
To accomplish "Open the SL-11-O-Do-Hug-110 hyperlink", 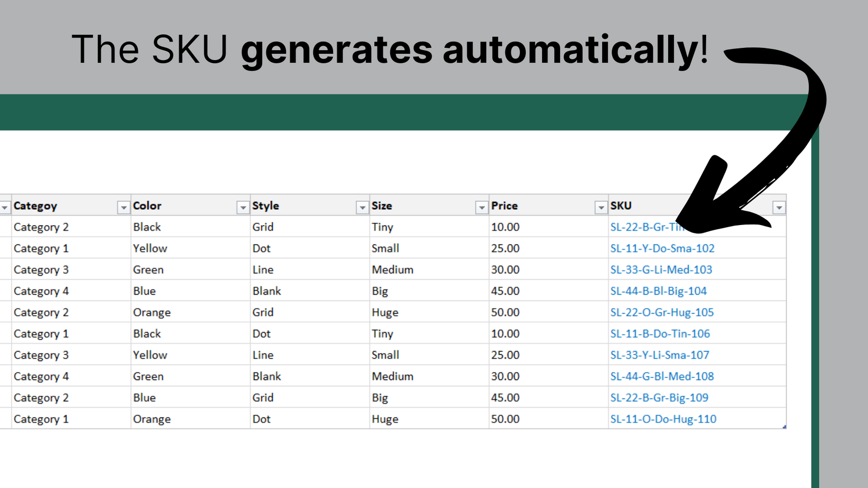I will tap(663, 418).
